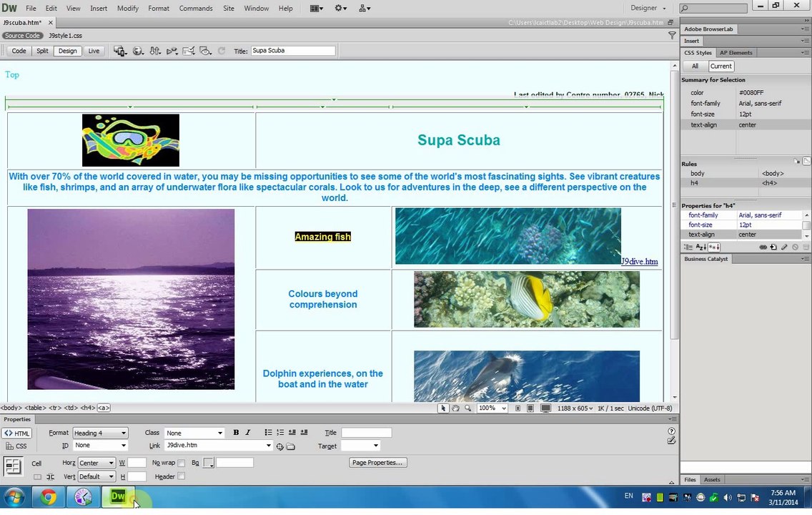812x515 pixels.
Task: Click the Properties panel help icon
Action: click(672, 431)
